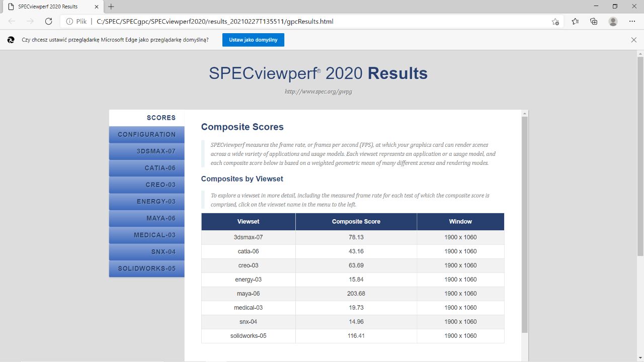Click the Composite Scores heading
The width and height of the screenshot is (644, 362).
pos(243,127)
